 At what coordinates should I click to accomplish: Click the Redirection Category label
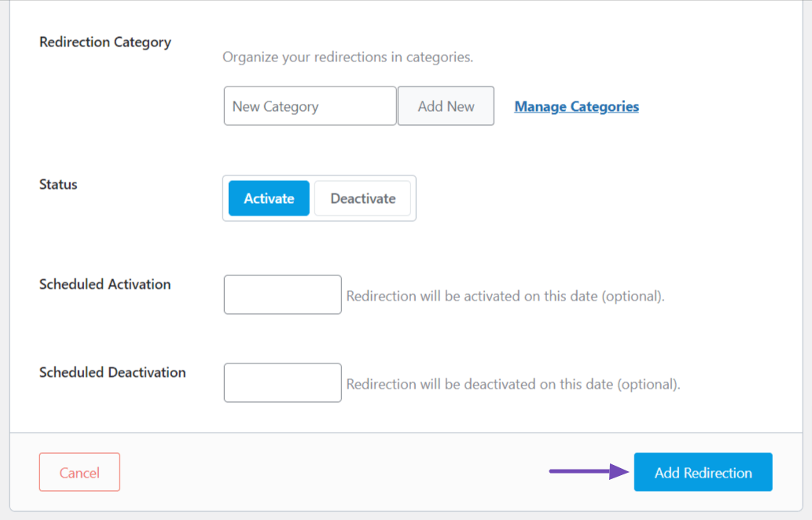pos(105,42)
